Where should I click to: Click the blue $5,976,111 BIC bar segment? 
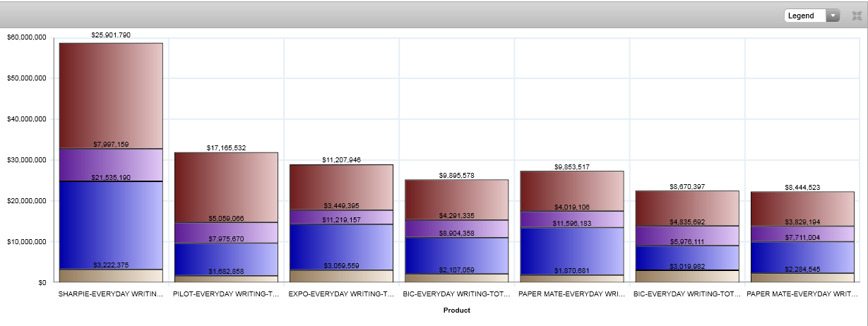687,258
